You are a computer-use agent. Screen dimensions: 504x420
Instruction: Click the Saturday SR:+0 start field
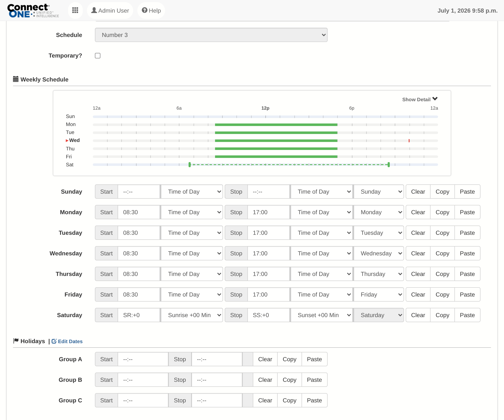(x=139, y=315)
